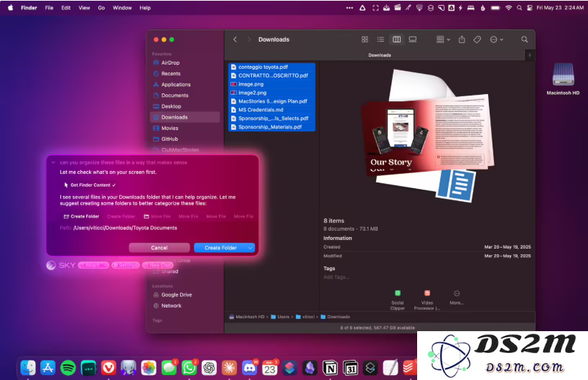Open the More... quick actions button
Screen dimensions: 588x380
click(457, 297)
